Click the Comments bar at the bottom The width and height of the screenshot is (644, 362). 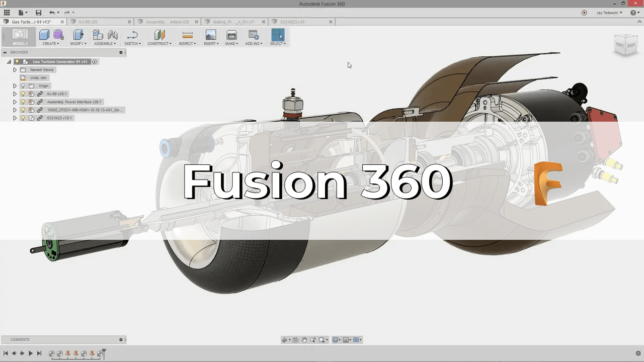coord(63,339)
